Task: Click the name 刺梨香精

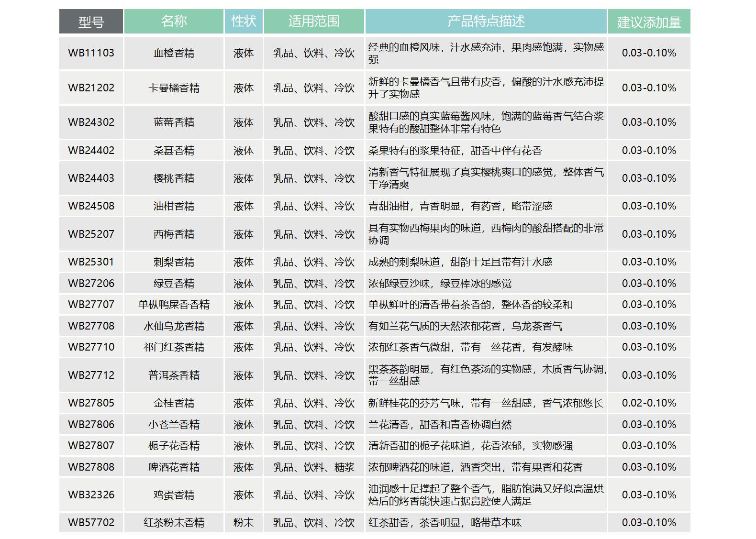Action: click(174, 262)
